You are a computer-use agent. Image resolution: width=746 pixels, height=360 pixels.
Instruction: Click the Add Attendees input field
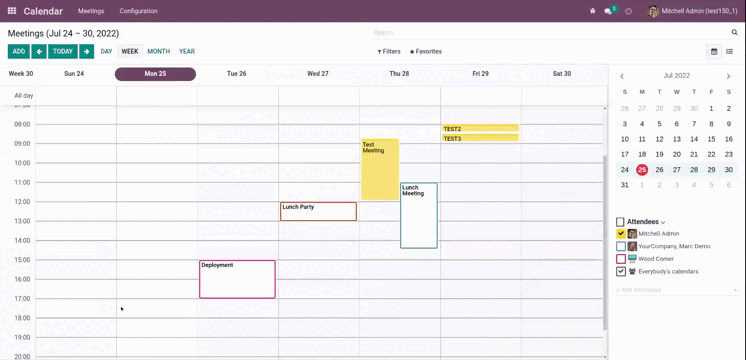677,290
